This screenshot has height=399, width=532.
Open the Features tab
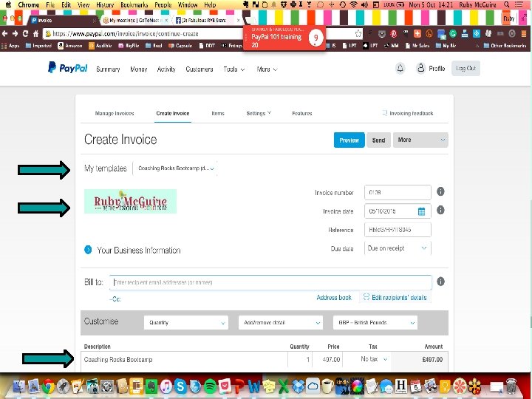pyautogui.click(x=302, y=113)
